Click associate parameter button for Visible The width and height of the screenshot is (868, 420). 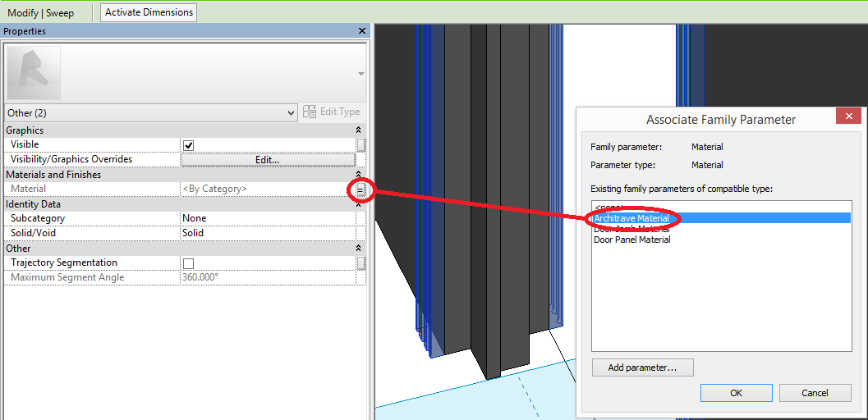pyautogui.click(x=361, y=145)
